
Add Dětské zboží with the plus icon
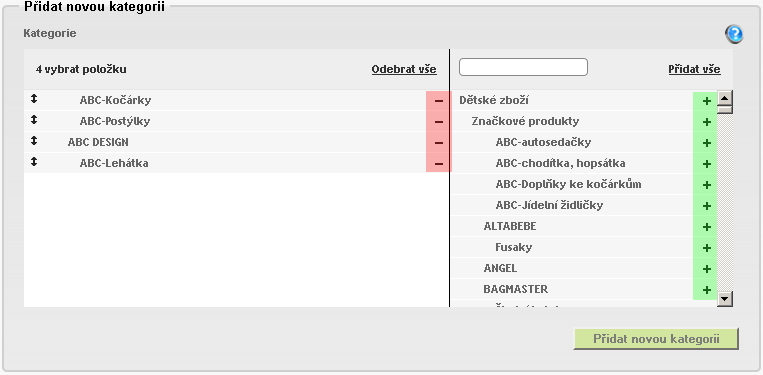(707, 101)
